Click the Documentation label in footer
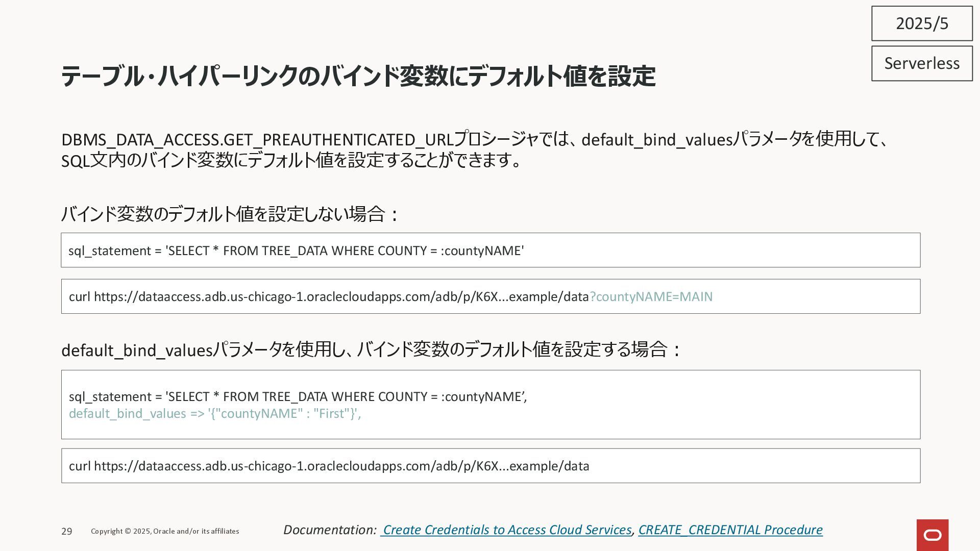Image resolution: width=980 pixels, height=551 pixels. coord(330,530)
